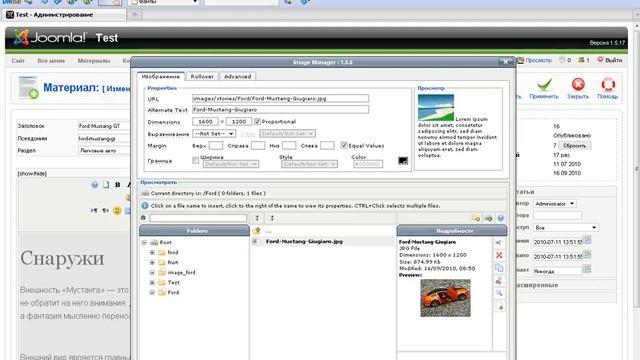
Task: Click the Просмотр preview link
Action: click(538, 60)
